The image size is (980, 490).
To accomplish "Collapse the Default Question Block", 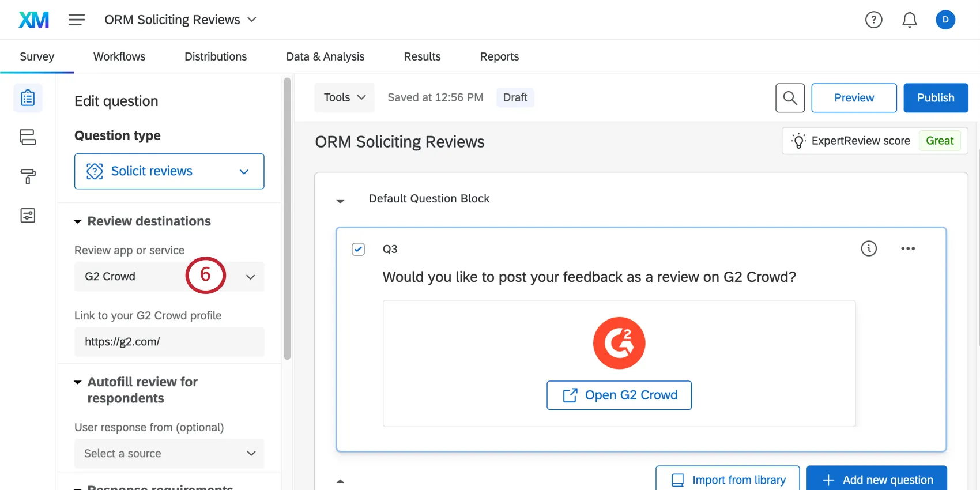I will click(340, 201).
